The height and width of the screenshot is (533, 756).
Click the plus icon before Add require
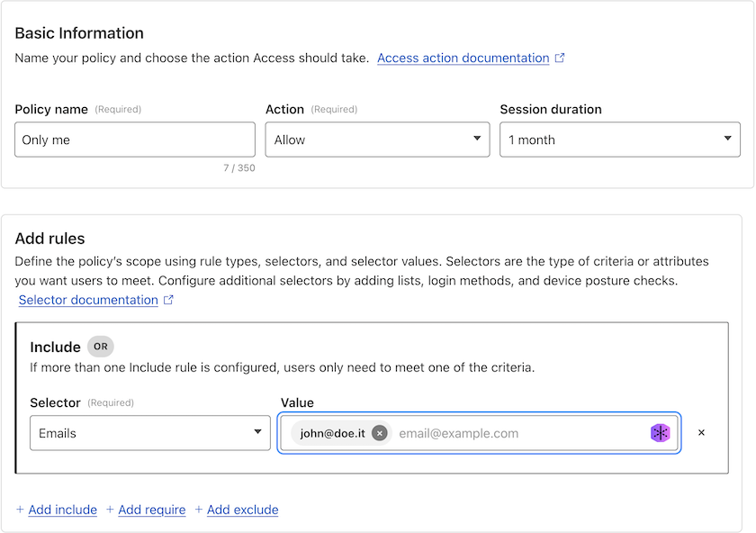pos(110,510)
